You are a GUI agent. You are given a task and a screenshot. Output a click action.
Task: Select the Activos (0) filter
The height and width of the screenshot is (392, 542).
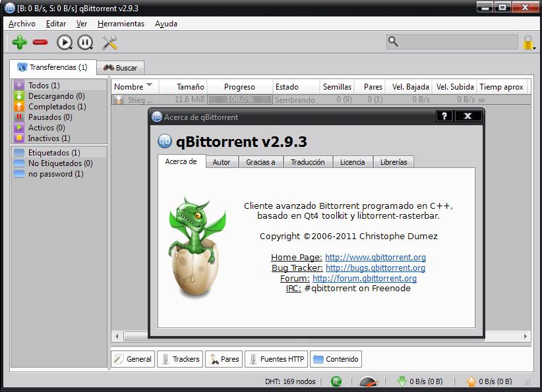click(59, 127)
